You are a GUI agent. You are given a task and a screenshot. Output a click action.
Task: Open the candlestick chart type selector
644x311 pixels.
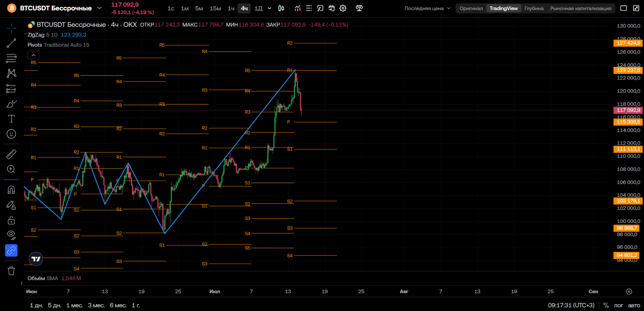point(281,8)
